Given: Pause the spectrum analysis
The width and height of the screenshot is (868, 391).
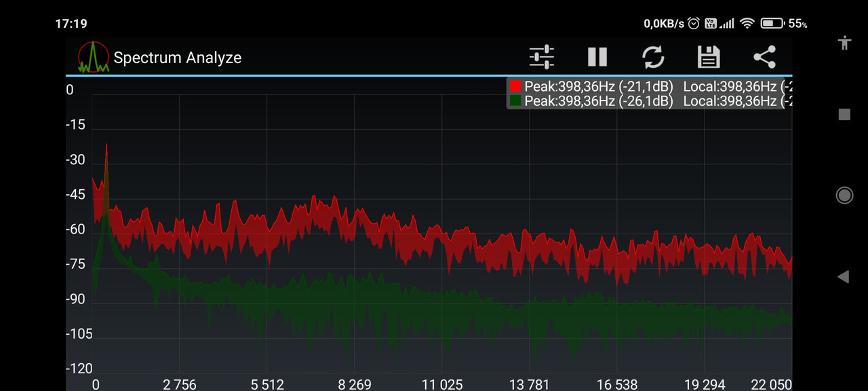Looking at the screenshot, I should [x=597, y=56].
